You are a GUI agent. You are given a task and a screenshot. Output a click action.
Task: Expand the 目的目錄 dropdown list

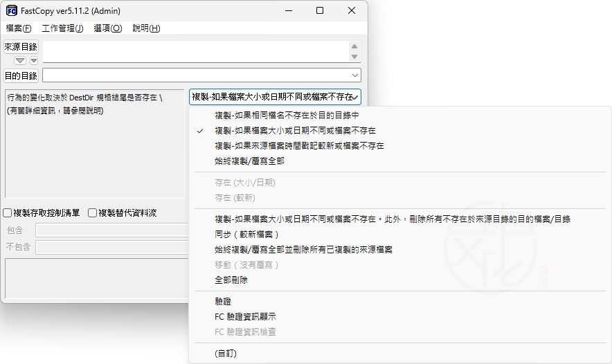point(355,75)
